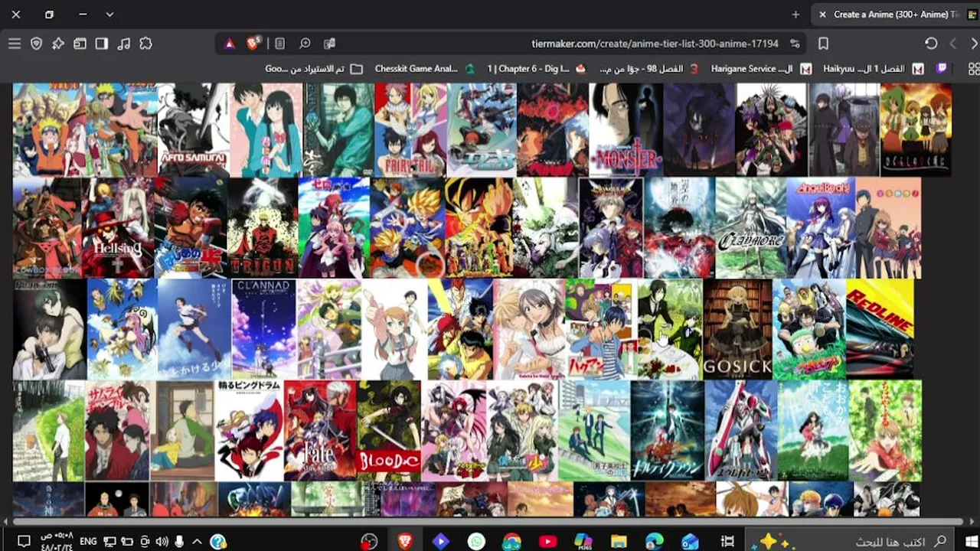The image size is (980, 551).
Task: Go back with the left arrow
Action: [953, 44]
